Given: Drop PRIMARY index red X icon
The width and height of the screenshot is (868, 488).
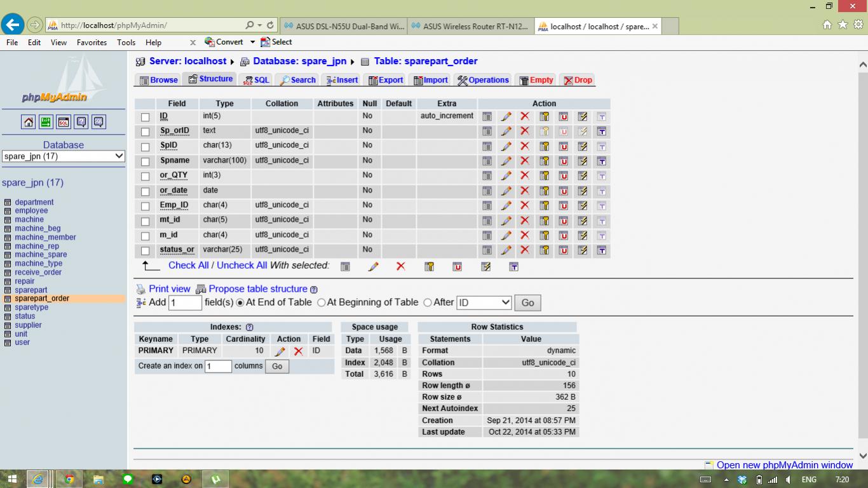Looking at the screenshot, I should (299, 351).
